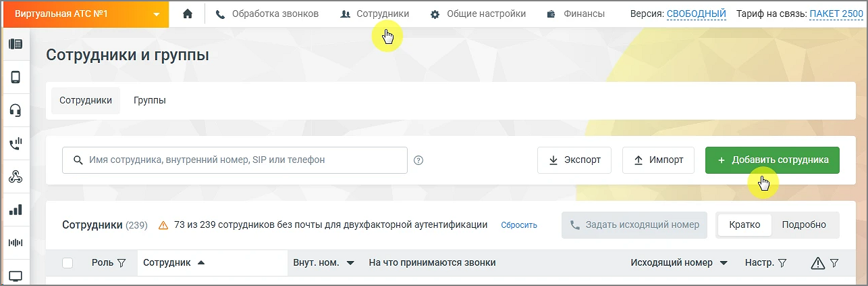
Task: Click the warning triangle column icon
Action: point(818,263)
